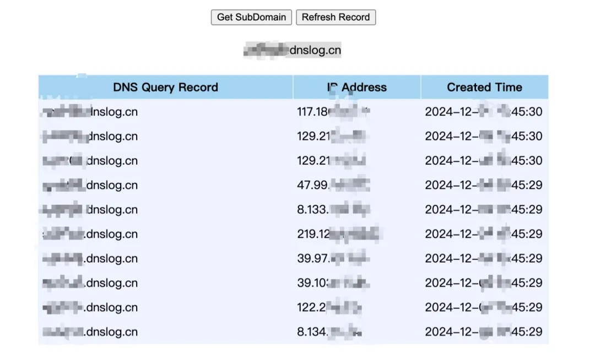Click query record in the 122.2 row

coord(90,307)
